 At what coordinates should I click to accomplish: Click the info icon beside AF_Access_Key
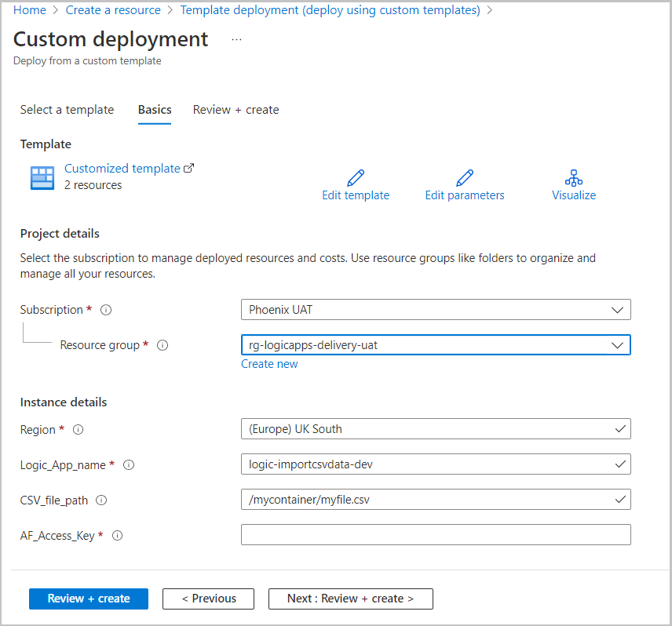[117, 536]
